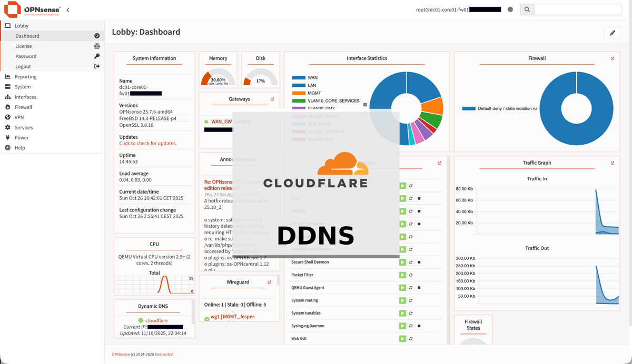Viewport: 632px width, 364px height.
Task: Stop the Secure Shell Daemon service
Action: 419,261
